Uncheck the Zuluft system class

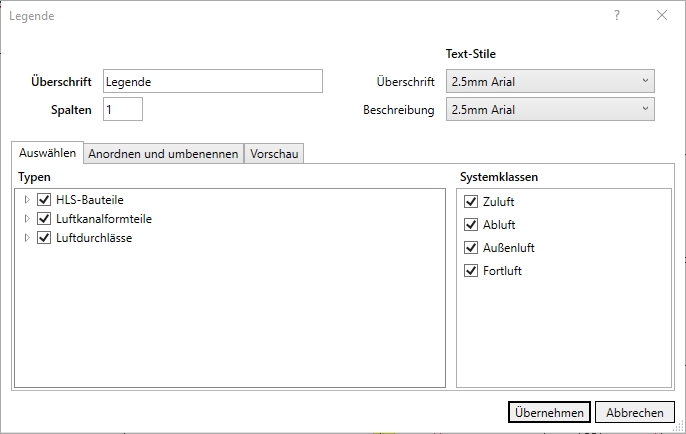click(471, 202)
